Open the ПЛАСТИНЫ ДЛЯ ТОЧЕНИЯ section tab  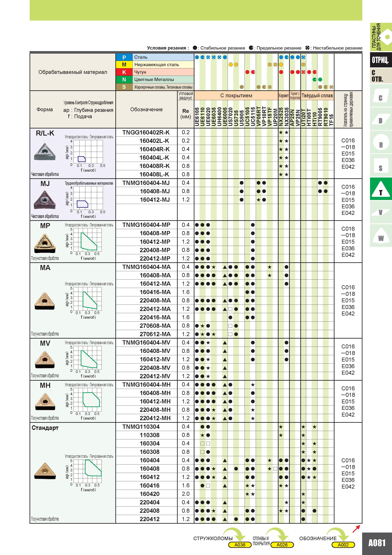coord(381,37)
